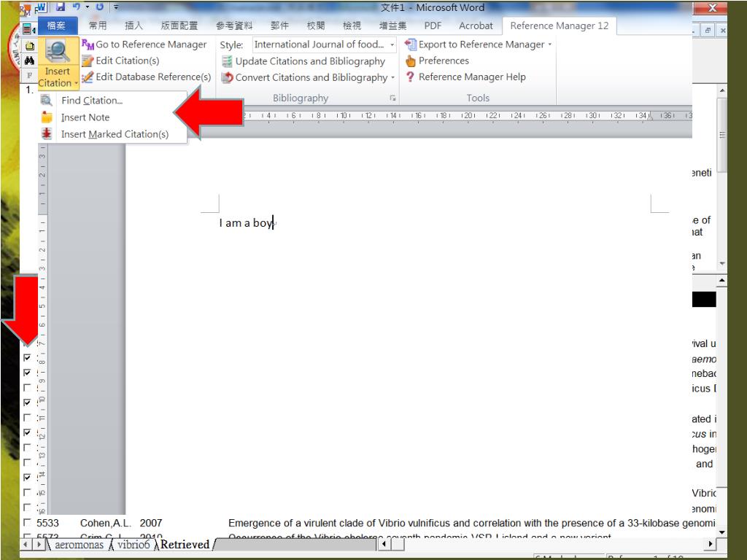The image size is (747, 560).
Task: Click the Insert Note folder icon
Action: pyautogui.click(x=46, y=117)
